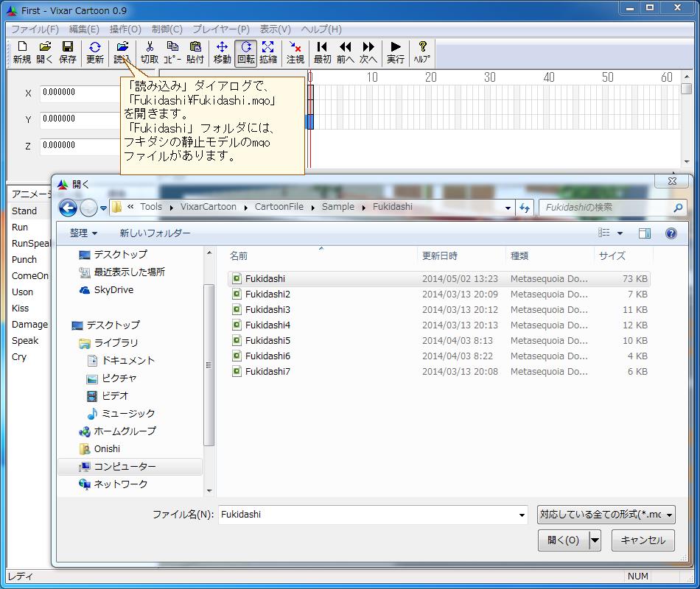Toggle the 回転 (Rotate) tool
Viewport: 700px width, 589px height.
point(245,52)
